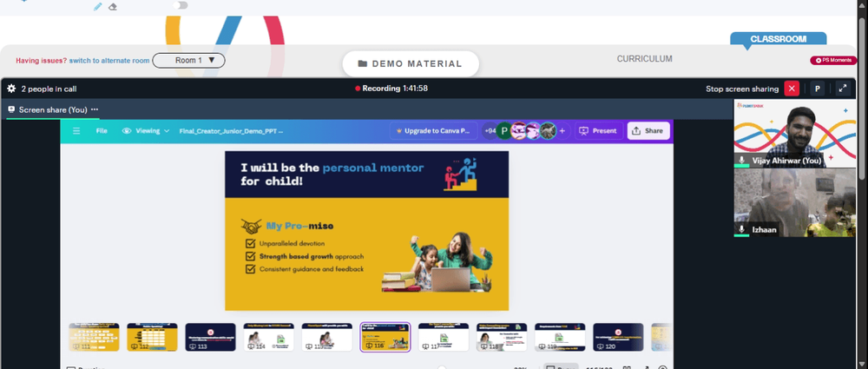Click the Present button
The image size is (868, 369).
pyautogui.click(x=598, y=131)
